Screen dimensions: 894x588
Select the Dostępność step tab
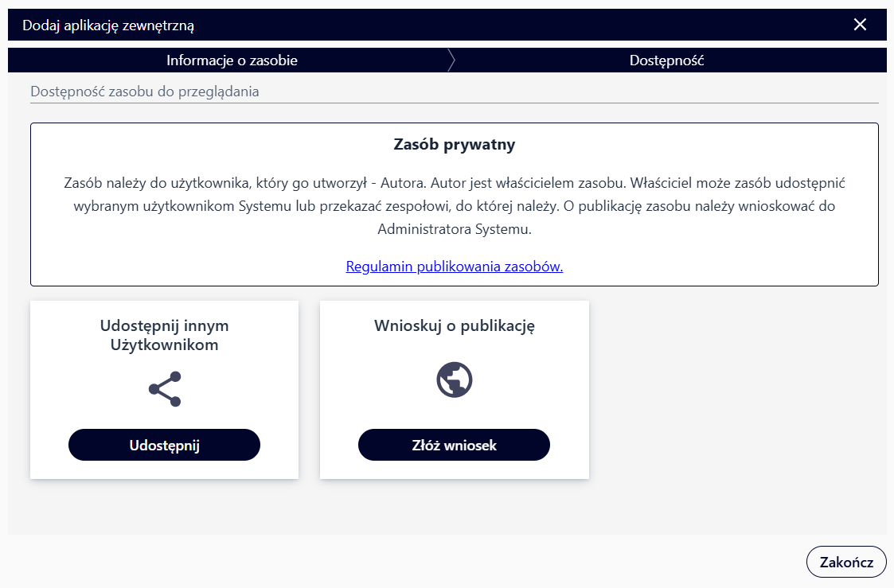(666, 60)
